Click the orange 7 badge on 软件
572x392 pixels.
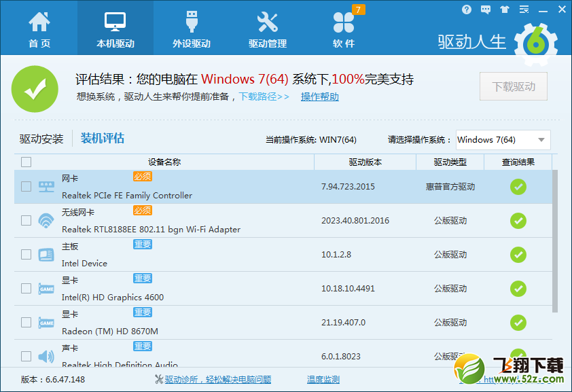tap(358, 10)
